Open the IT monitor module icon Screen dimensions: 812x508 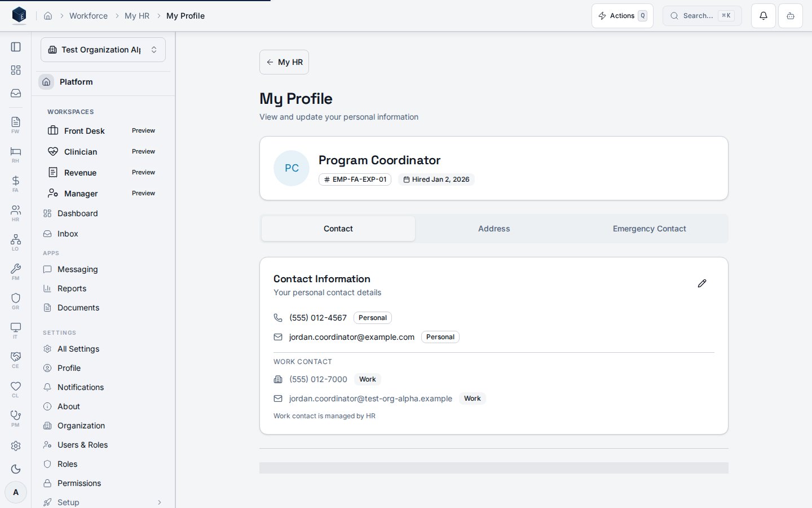point(16,330)
